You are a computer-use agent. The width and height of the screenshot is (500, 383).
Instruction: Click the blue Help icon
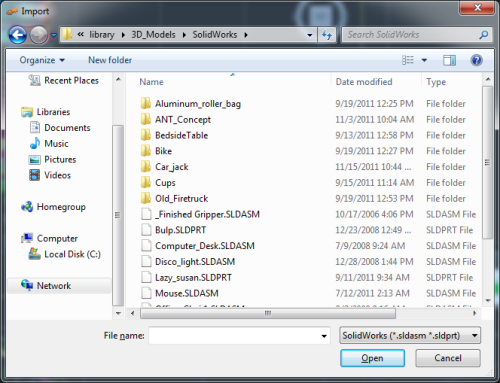476,60
